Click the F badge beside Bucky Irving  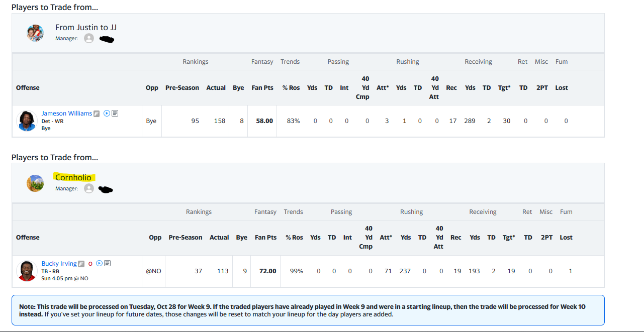(x=81, y=264)
